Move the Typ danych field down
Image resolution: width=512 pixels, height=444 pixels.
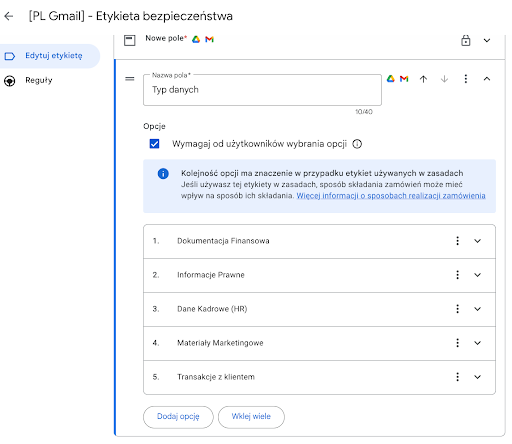[444, 79]
